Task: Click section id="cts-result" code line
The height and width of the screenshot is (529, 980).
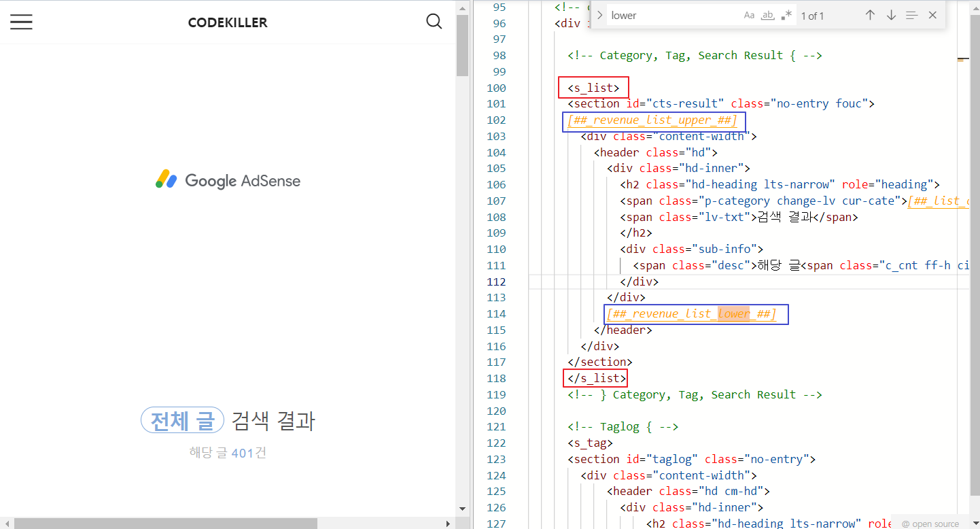Action: click(x=721, y=104)
